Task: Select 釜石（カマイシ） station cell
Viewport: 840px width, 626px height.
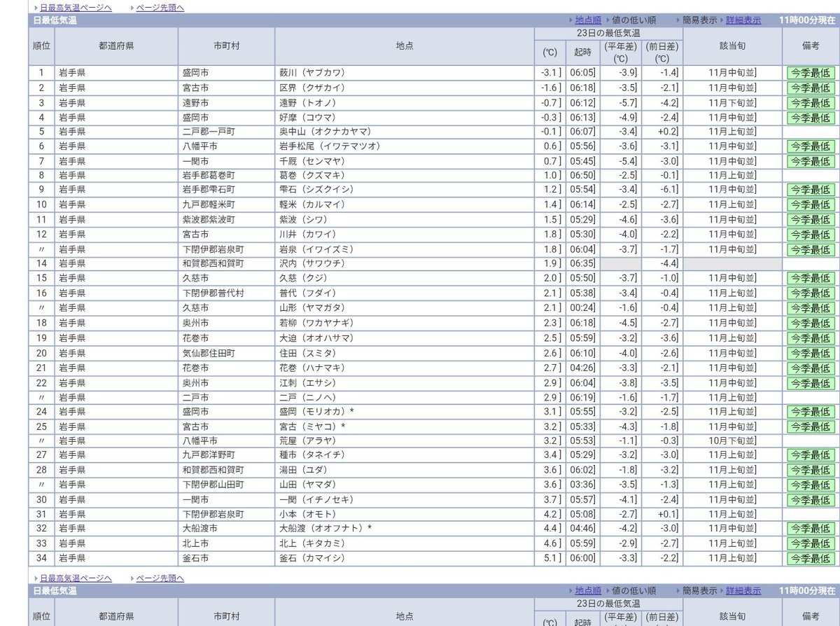Action: [405, 558]
